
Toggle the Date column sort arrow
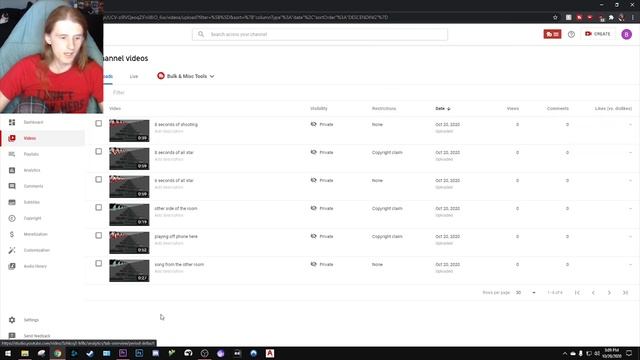(449, 109)
